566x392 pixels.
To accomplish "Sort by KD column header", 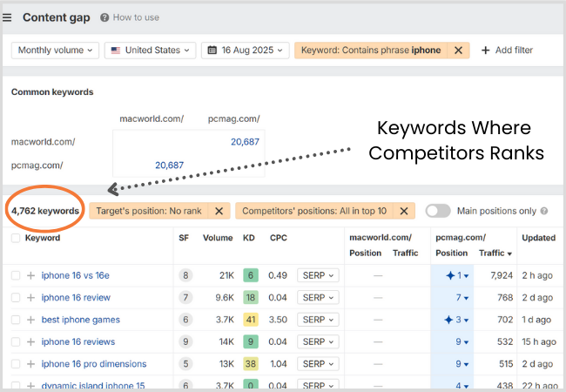I will [249, 238].
